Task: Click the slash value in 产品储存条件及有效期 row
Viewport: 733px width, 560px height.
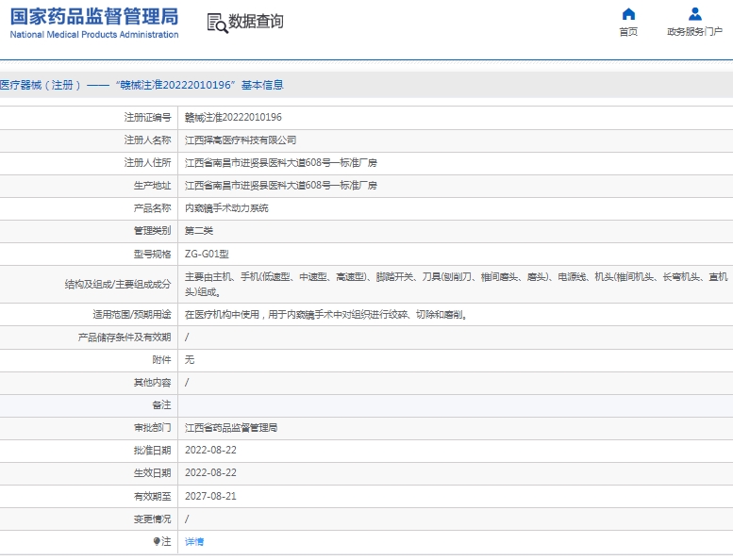Action: coord(187,338)
